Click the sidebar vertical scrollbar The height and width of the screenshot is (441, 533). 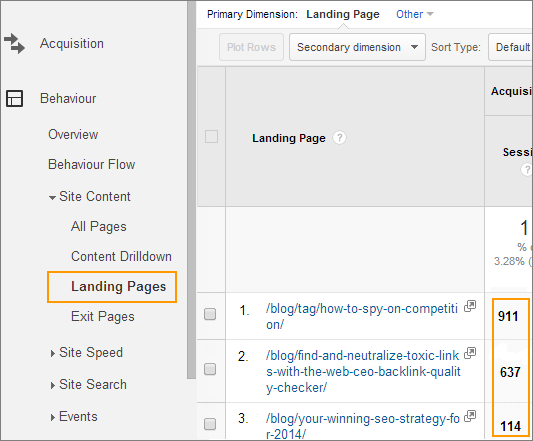point(191,190)
